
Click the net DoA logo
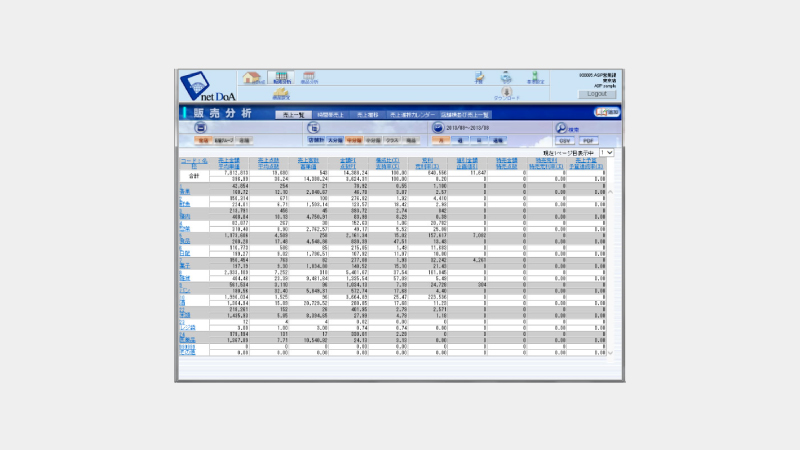(208, 87)
